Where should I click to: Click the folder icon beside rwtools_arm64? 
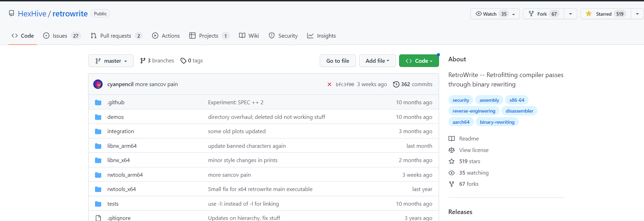click(x=98, y=175)
